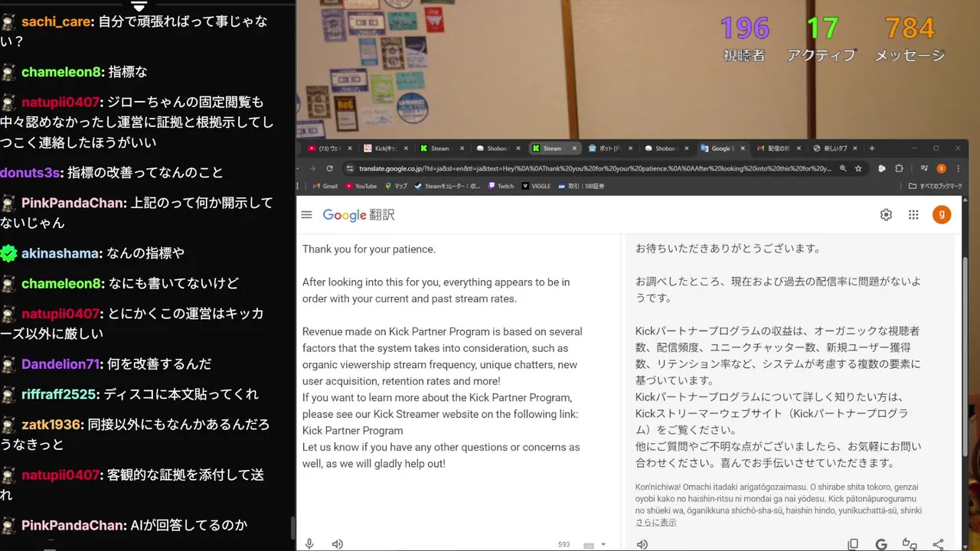Open the on-screen keyboard input tool

pos(589,545)
